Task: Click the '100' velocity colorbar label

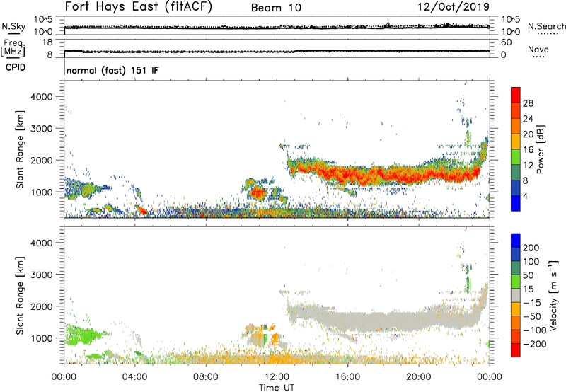Action: (531, 262)
